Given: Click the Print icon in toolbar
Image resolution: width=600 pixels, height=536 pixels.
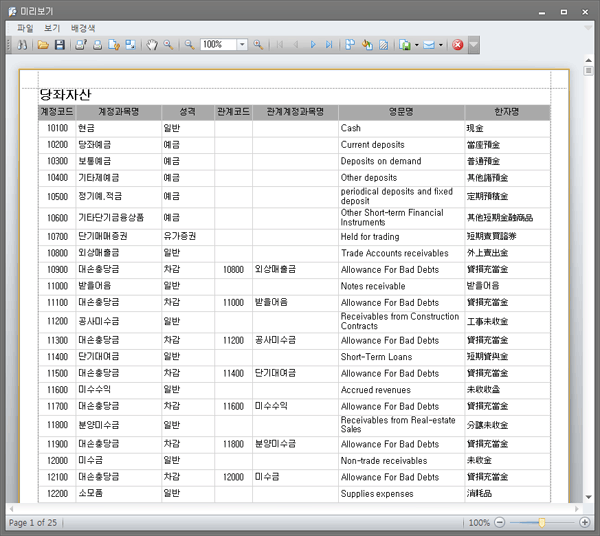Looking at the screenshot, I should click(98, 45).
